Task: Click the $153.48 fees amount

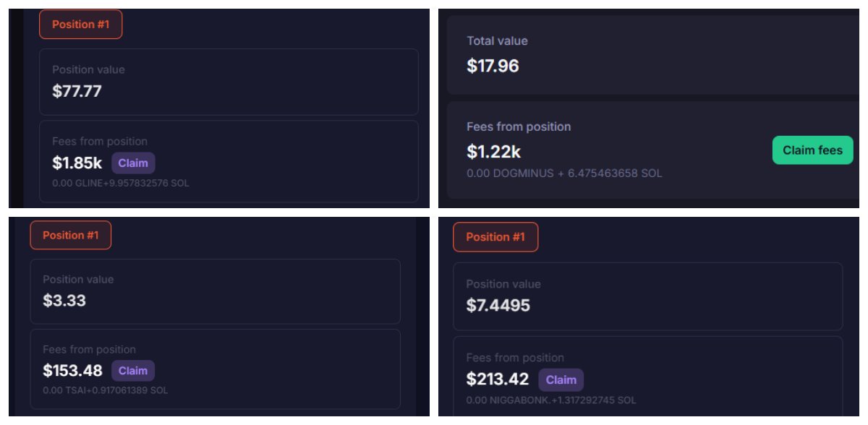Action: 72,371
